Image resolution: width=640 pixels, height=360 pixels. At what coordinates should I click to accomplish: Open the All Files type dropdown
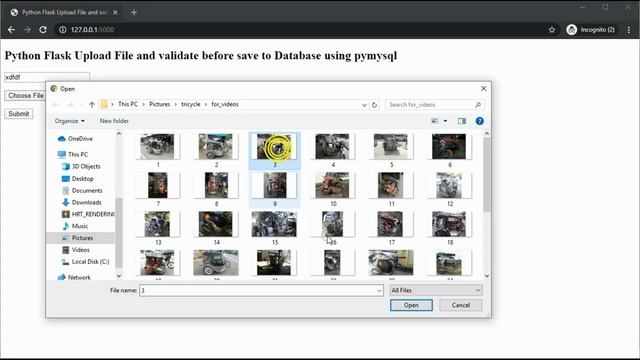point(436,290)
